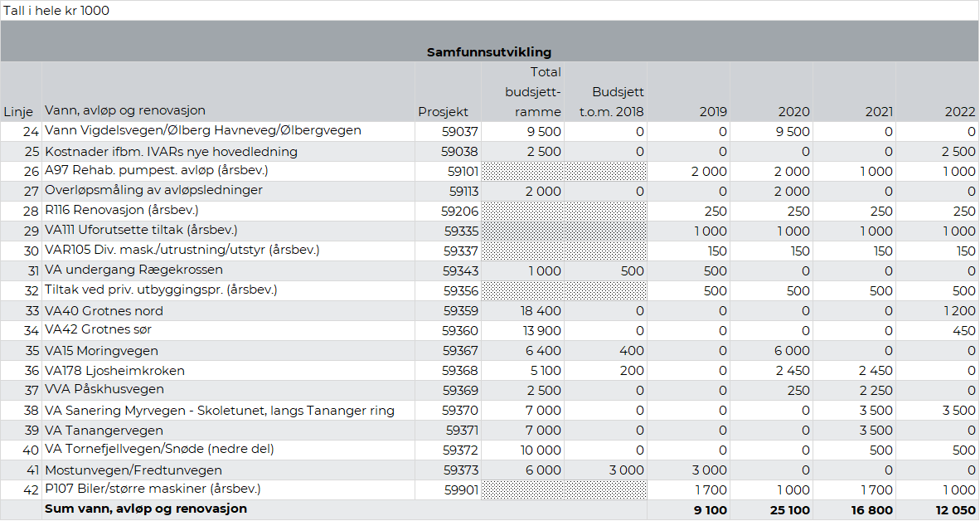
Task: Click the 'Overløpsmåling av avløpsledninger' cell
Action: [x=153, y=190]
